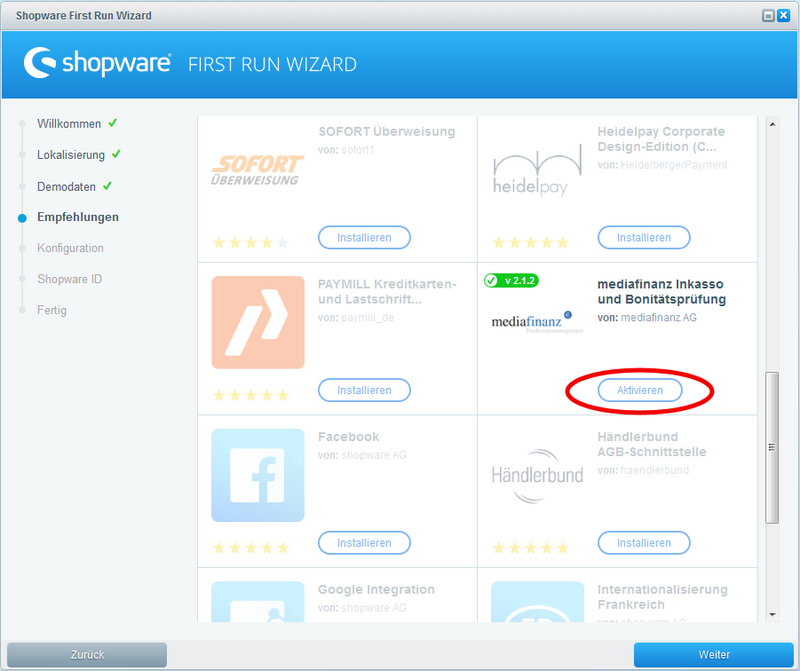
Task: Install the PAYMILL Kreditkarten plugin
Action: coord(364,390)
